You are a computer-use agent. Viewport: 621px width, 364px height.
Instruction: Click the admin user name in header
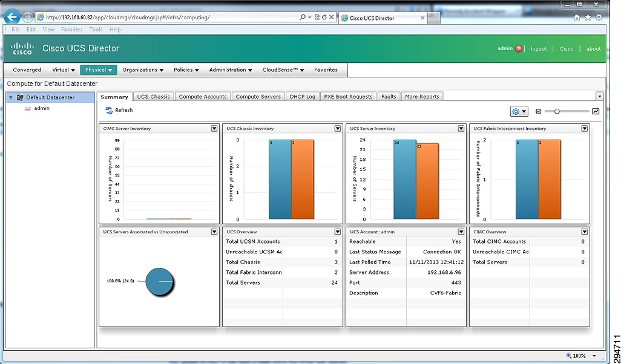[505, 48]
